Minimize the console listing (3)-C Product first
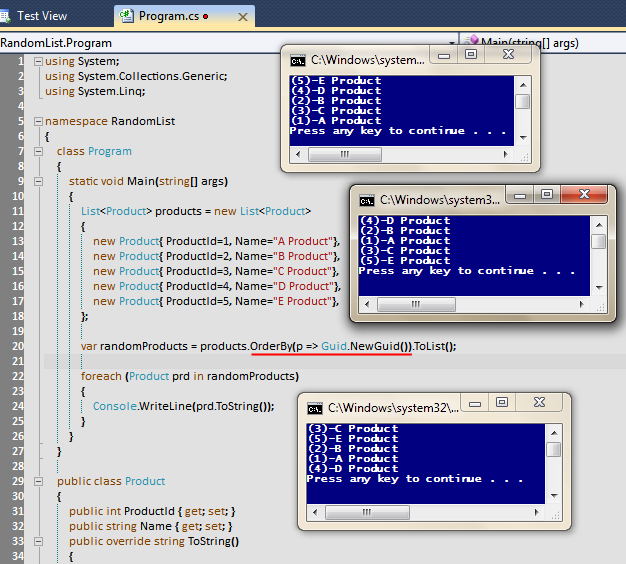 475,403
